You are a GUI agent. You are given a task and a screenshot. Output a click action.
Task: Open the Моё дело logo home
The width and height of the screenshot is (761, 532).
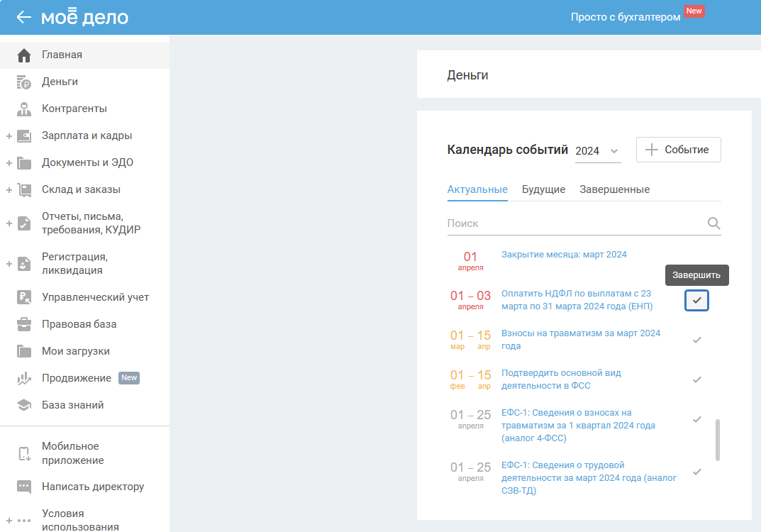point(85,17)
